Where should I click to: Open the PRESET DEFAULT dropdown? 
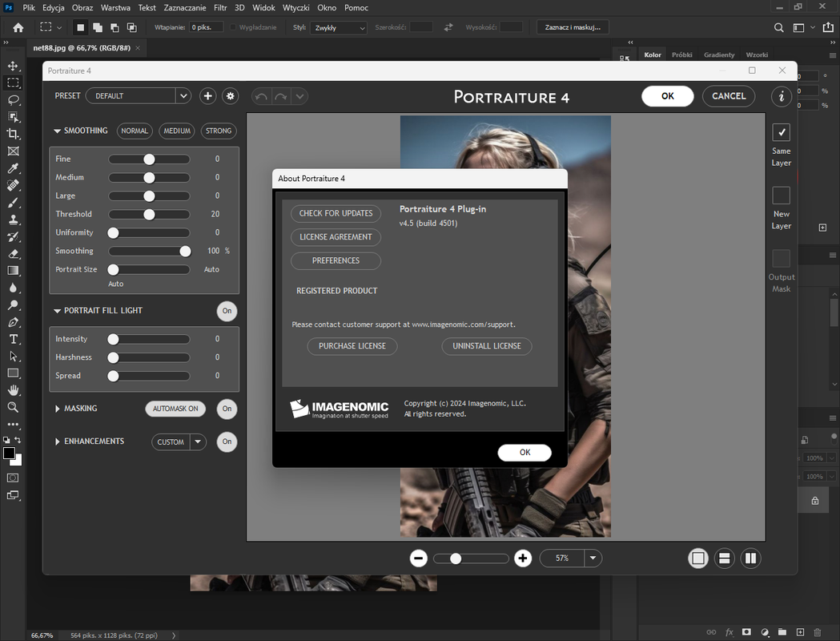139,96
